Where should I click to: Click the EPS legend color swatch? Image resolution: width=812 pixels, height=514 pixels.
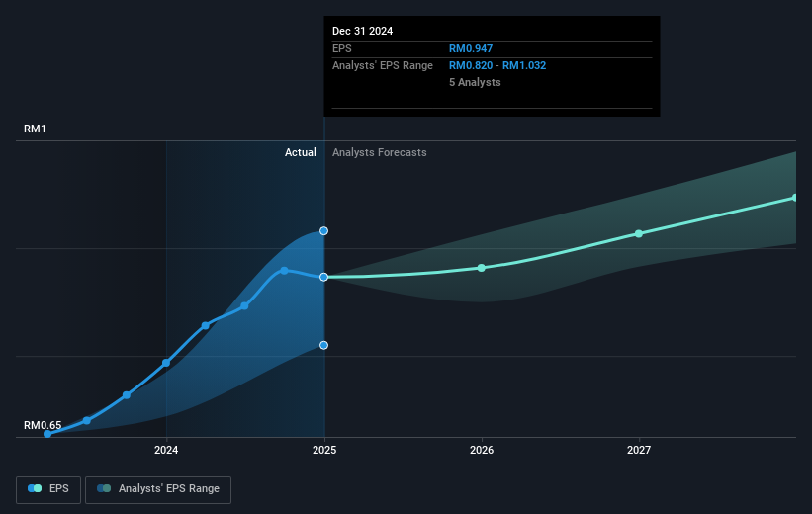point(35,488)
